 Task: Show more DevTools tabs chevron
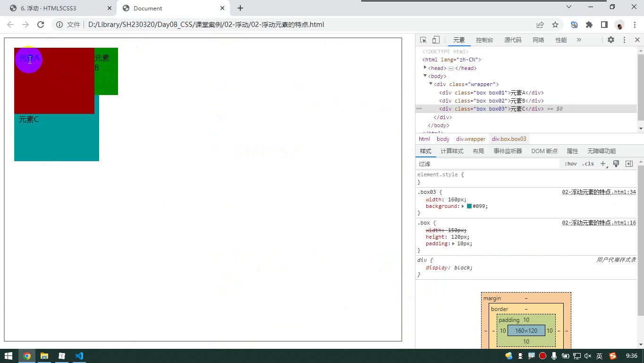pos(579,40)
